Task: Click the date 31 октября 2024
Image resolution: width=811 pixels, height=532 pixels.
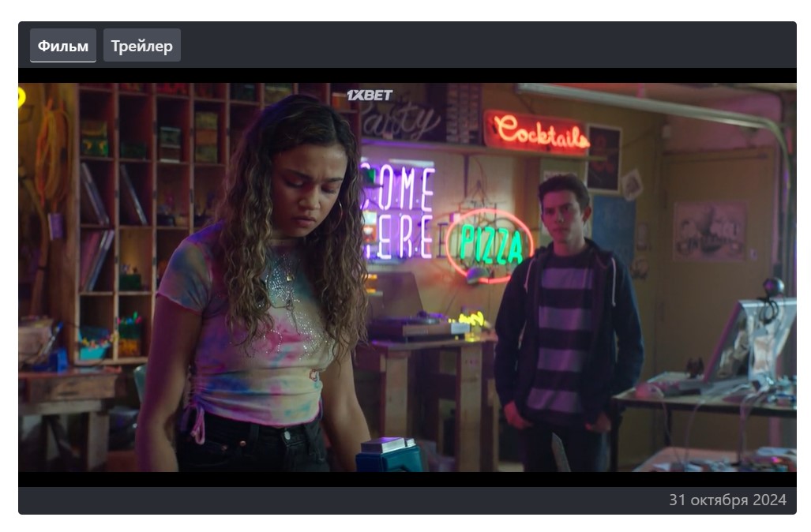Action: coord(727,500)
